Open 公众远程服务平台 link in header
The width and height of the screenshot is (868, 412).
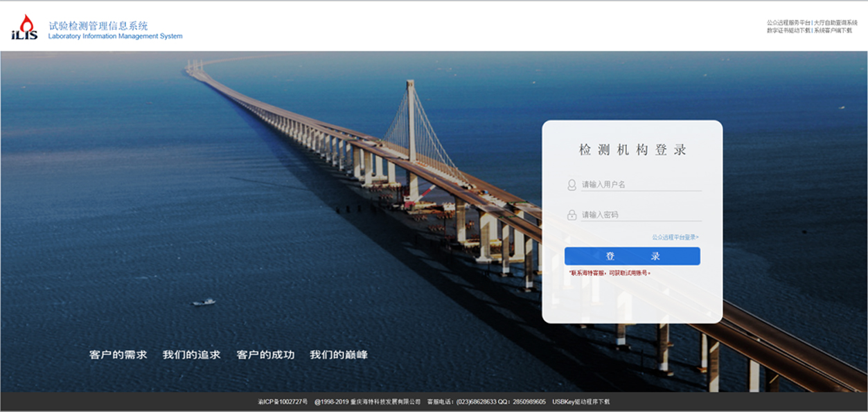(788, 23)
